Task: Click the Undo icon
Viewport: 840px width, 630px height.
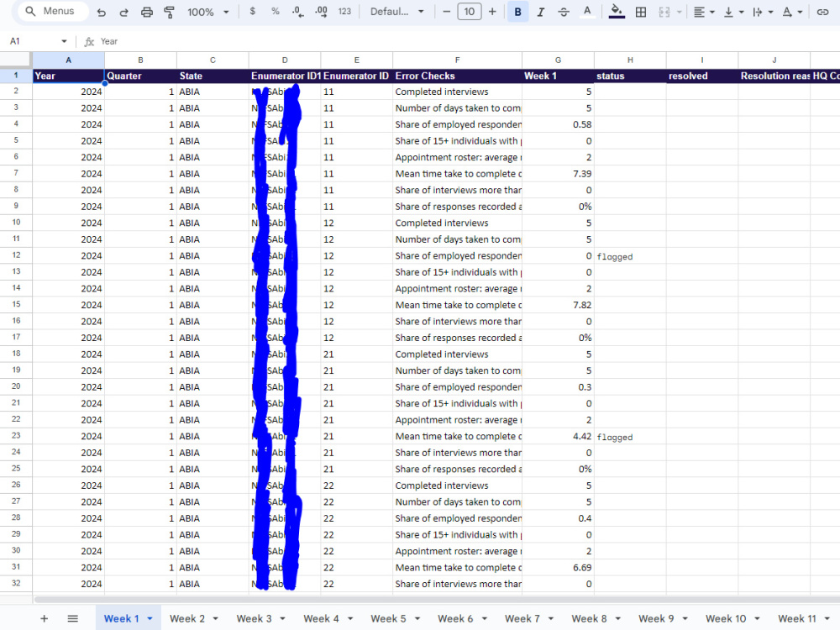Action: 101,12
